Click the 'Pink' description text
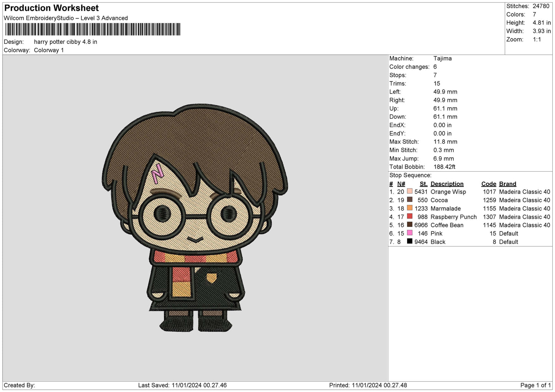Screen dimensions: 555x392 (x=436, y=233)
